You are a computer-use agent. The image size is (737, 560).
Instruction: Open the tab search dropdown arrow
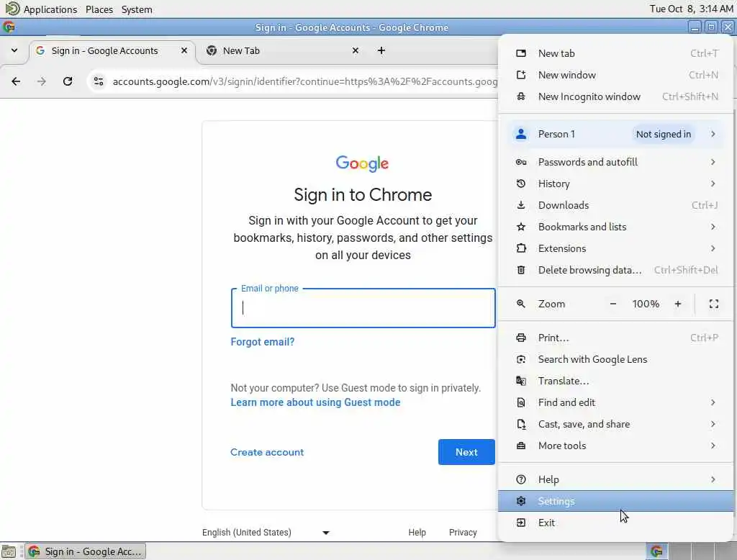pos(14,50)
